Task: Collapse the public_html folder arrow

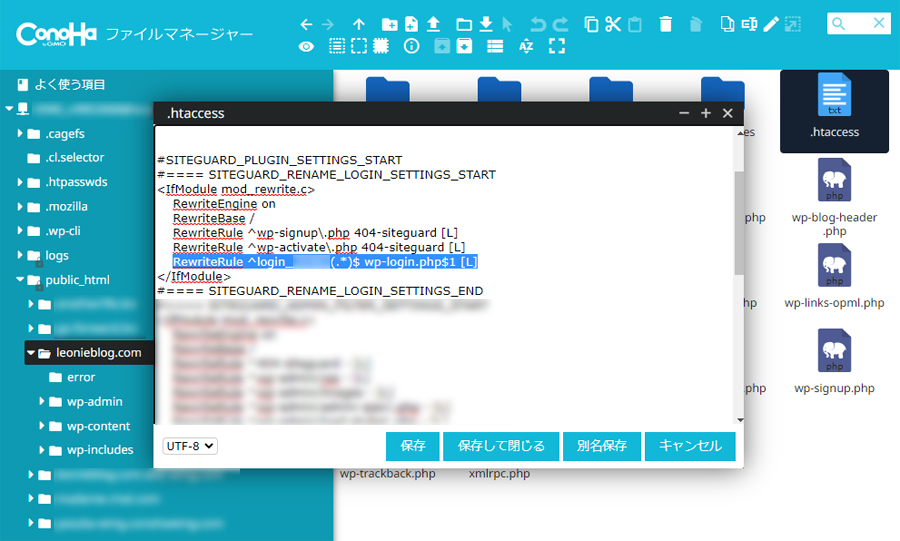Action: tap(20, 279)
